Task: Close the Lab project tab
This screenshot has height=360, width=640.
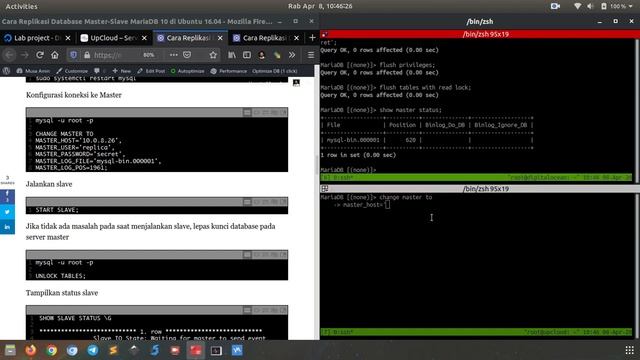Action: click(x=68, y=38)
